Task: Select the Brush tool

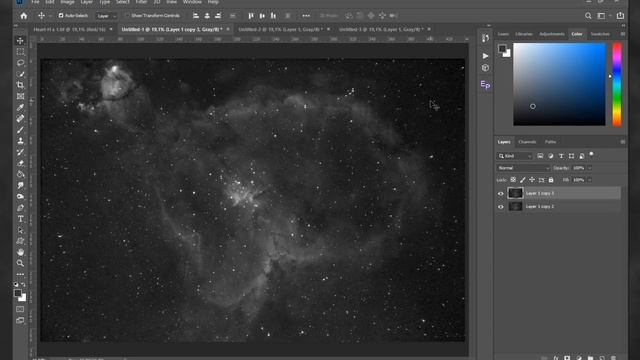Action: point(20,130)
